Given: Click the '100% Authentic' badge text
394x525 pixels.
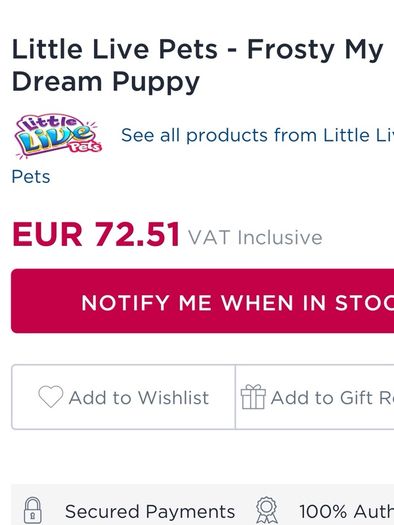Looking at the screenshot, I should 346,512.
